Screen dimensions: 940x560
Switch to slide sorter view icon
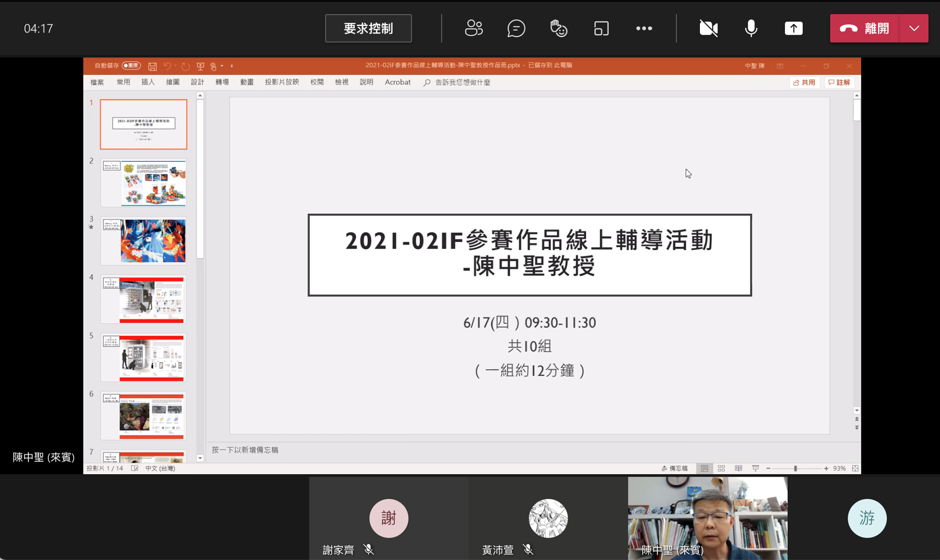click(721, 468)
